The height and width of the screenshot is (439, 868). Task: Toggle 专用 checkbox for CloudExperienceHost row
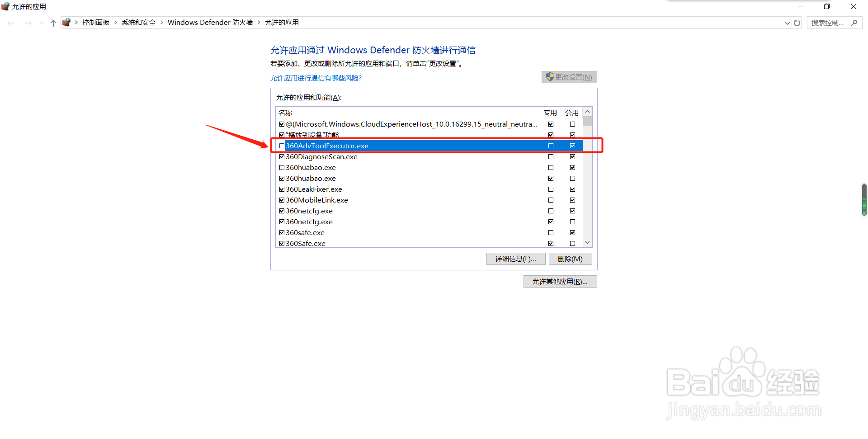tap(551, 124)
